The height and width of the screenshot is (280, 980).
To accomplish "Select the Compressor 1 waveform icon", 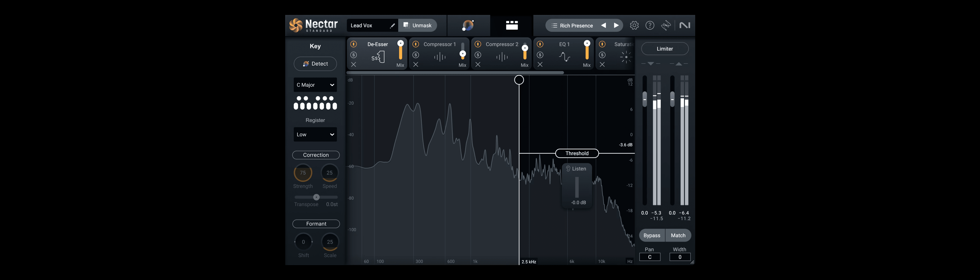I will click(440, 57).
